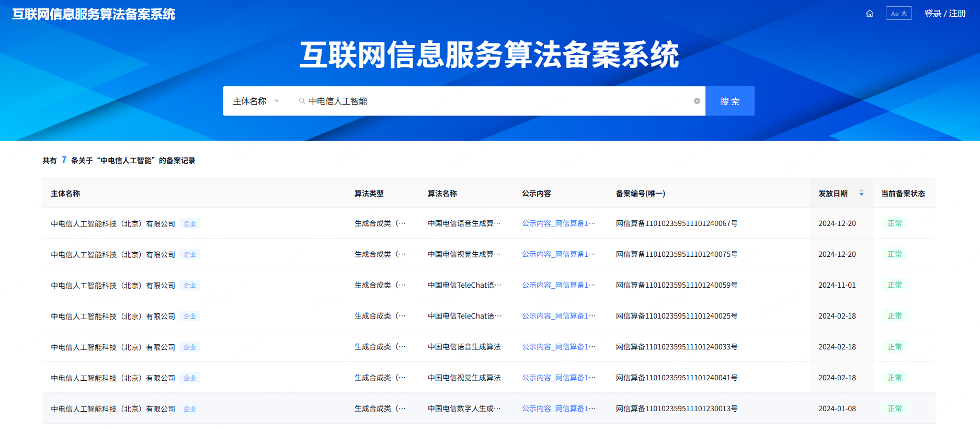This screenshot has width=980, height=430.
Task: Click algorithm name 中国电信语音生成算法
Action: 464,347
